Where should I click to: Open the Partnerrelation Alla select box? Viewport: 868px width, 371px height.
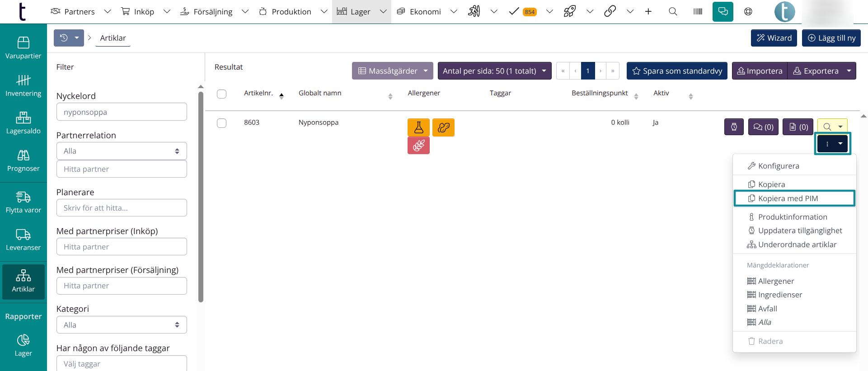pyautogui.click(x=122, y=151)
